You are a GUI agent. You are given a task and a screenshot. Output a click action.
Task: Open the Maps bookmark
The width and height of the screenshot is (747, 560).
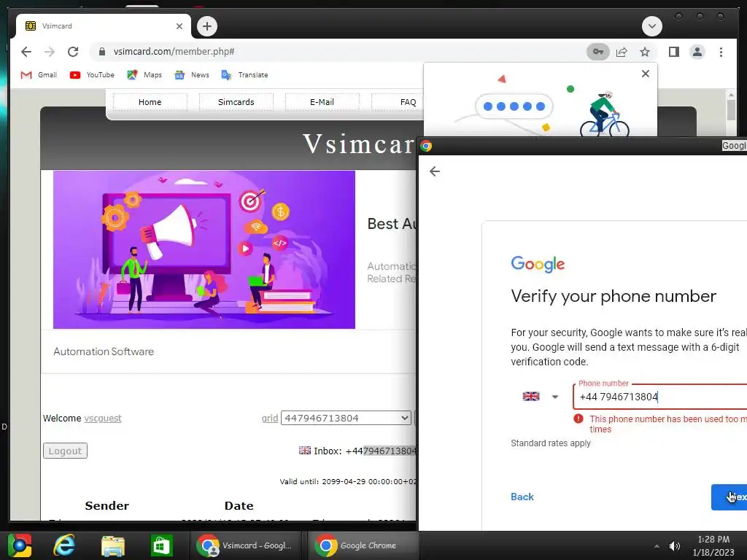[x=144, y=75]
